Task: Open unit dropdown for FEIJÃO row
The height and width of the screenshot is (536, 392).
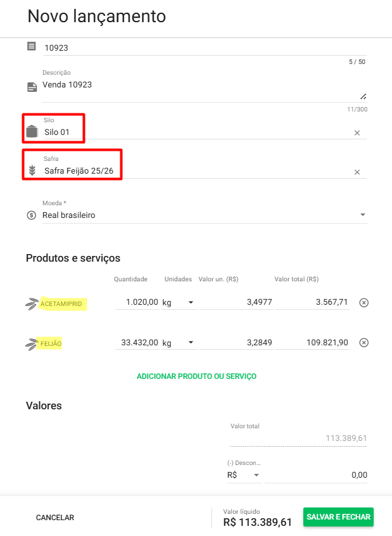Action: click(x=190, y=343)
